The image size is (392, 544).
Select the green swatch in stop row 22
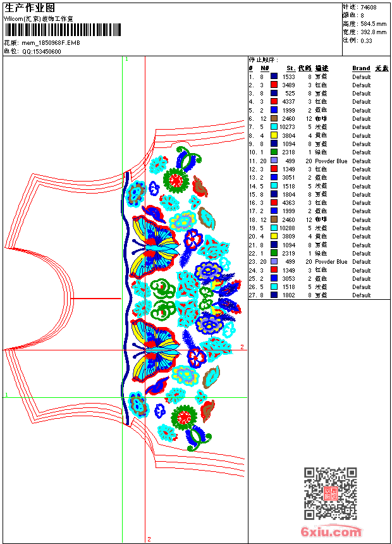point(274,253)
